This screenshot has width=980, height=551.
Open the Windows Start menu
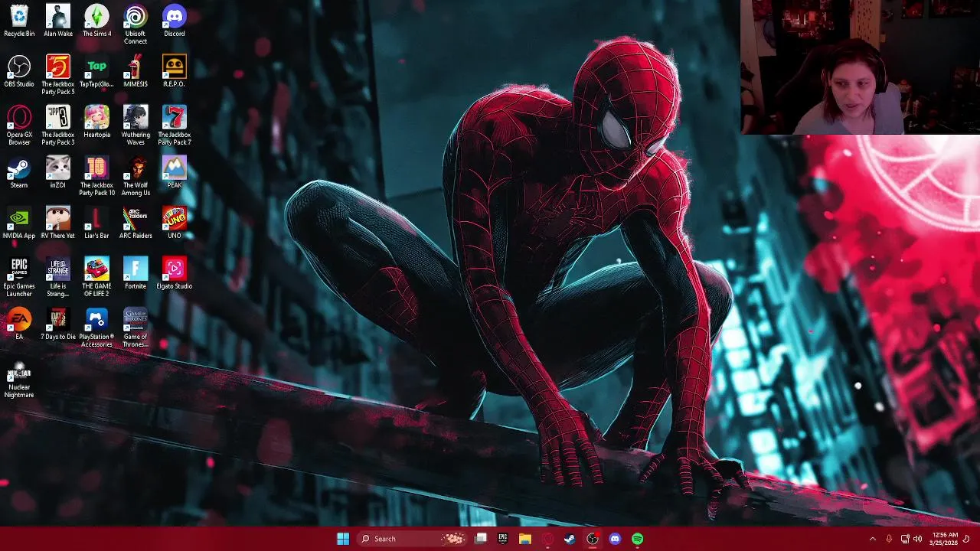click(x=343, y=539)
